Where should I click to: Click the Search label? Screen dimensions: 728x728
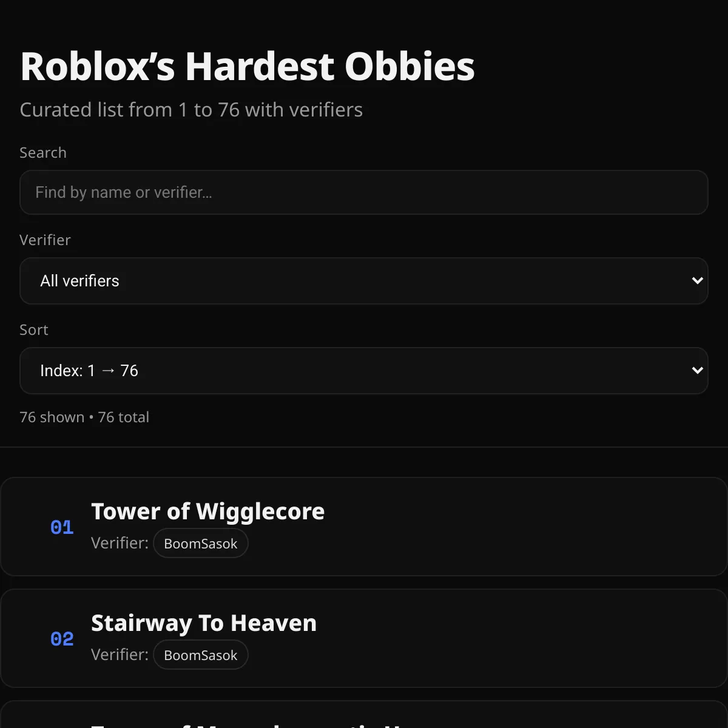click(x=43, y=153)
